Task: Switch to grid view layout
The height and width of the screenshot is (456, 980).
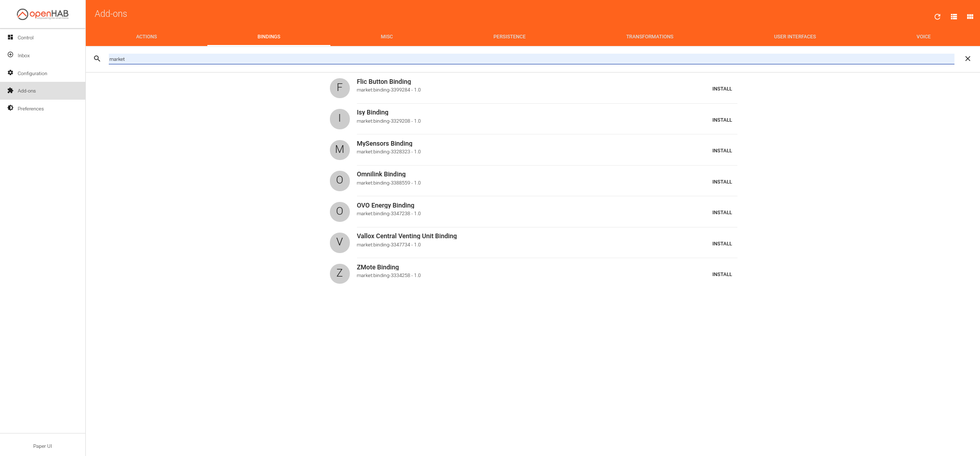Action: [x=970, y=17]
